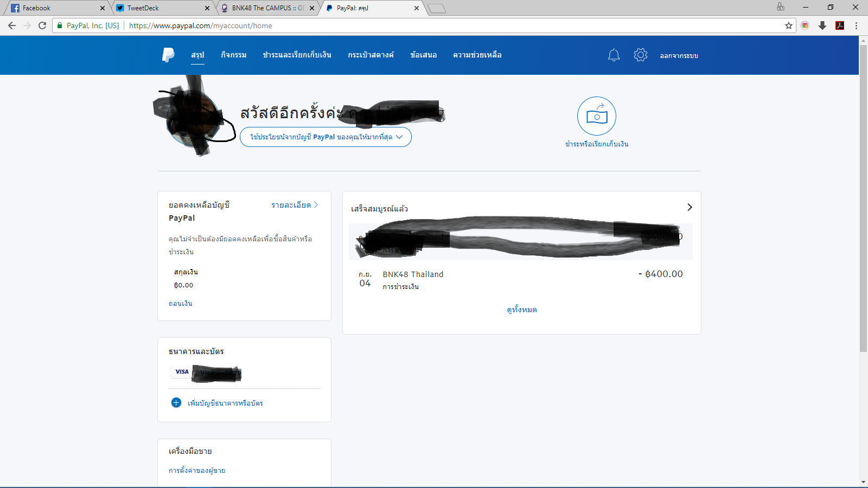Switch to the BNK48 The CAMPUS tab
This screenshot has height=488, width=868.
(266, 8)
